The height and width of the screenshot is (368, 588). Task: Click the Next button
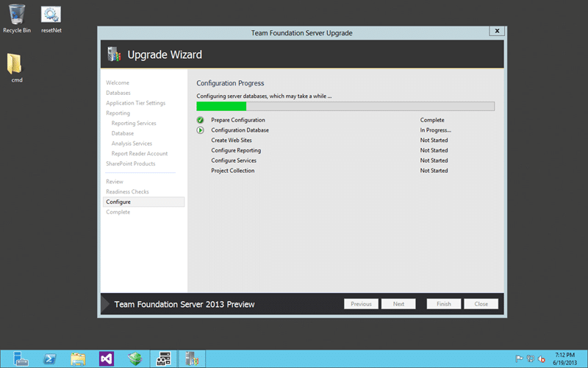click(398, 304)
